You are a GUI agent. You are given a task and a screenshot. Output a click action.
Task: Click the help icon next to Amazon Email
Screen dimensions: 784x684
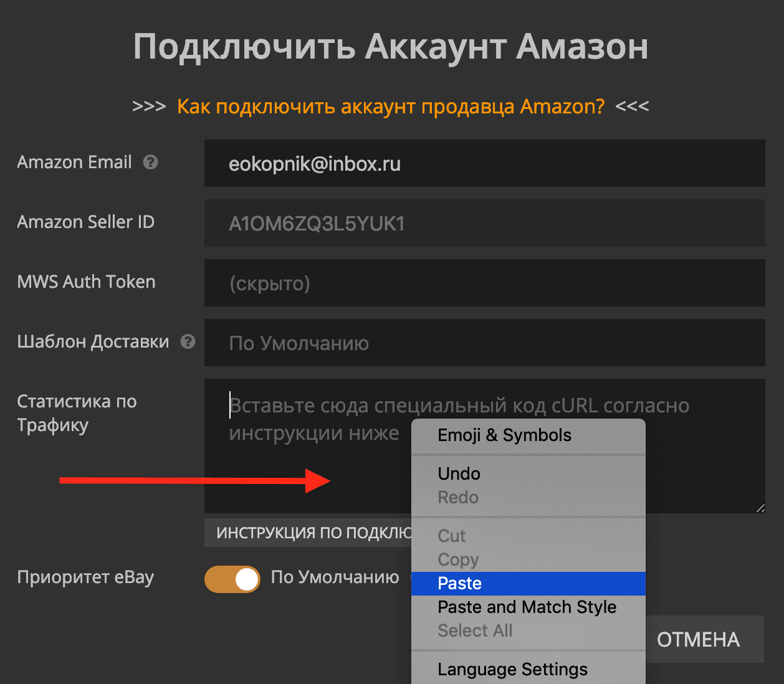pos(150,163)
